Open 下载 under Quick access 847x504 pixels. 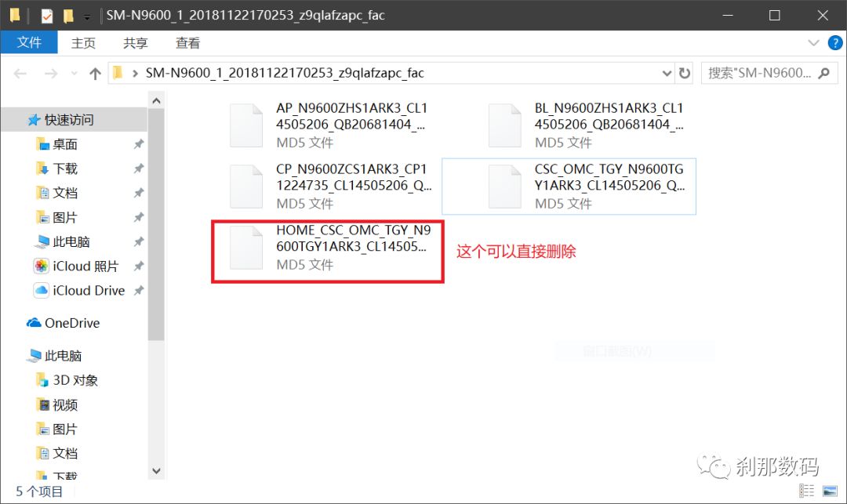coord(65,169)
